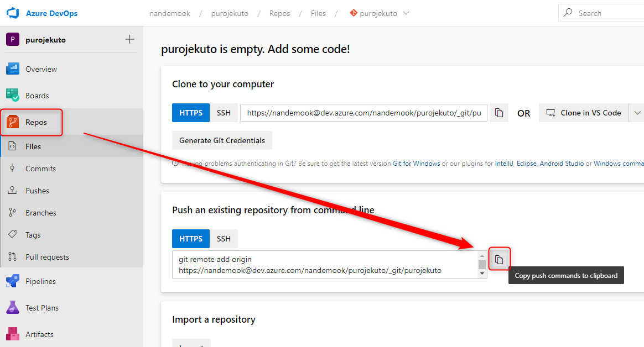Viewport: 644px width, 347px height.
Task: Select SSH tab in Clone section
Action: point(224,113)
